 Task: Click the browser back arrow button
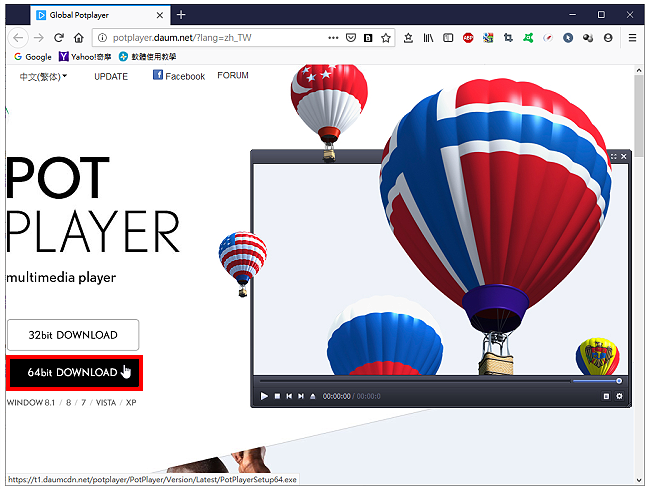pyautogui.click(x=18, y=38)
